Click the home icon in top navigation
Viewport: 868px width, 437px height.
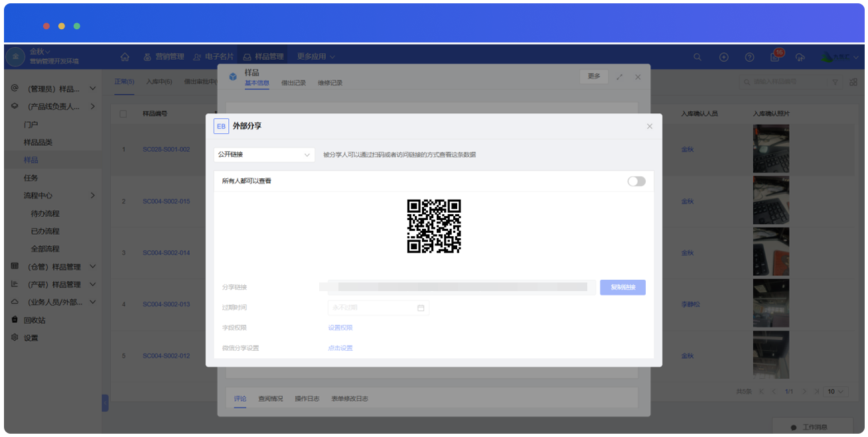coord(125,57)
